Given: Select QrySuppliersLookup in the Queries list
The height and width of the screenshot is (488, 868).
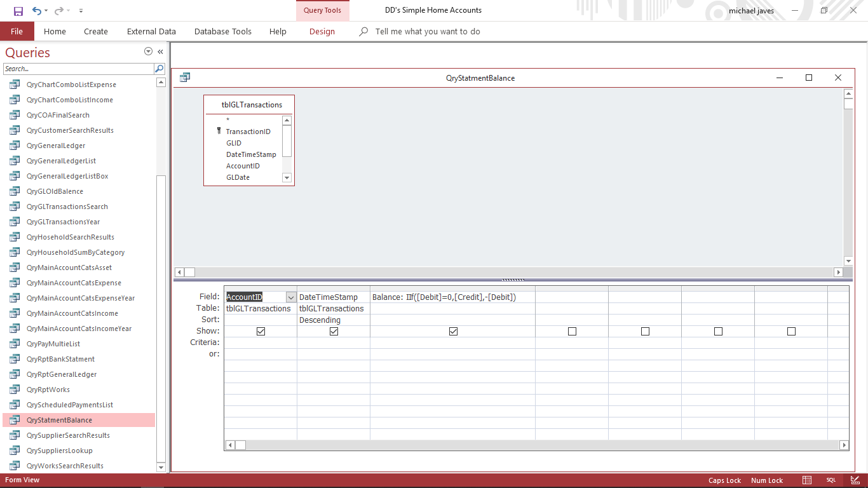Looking at the screenshot, I should pos(79,451).
